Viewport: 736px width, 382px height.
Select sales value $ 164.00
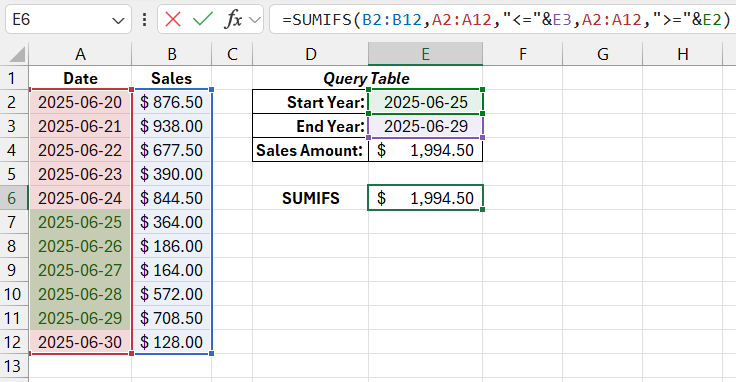172,270
